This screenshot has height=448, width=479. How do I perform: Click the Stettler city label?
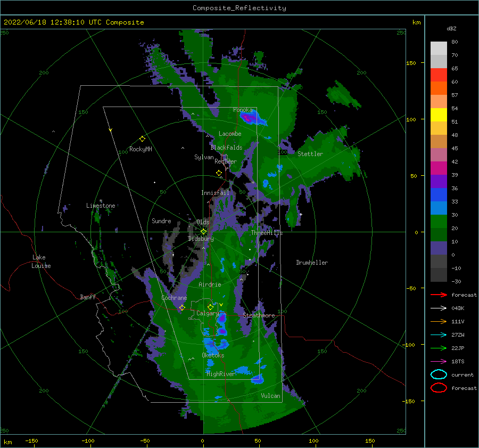[x=310, y=154]
